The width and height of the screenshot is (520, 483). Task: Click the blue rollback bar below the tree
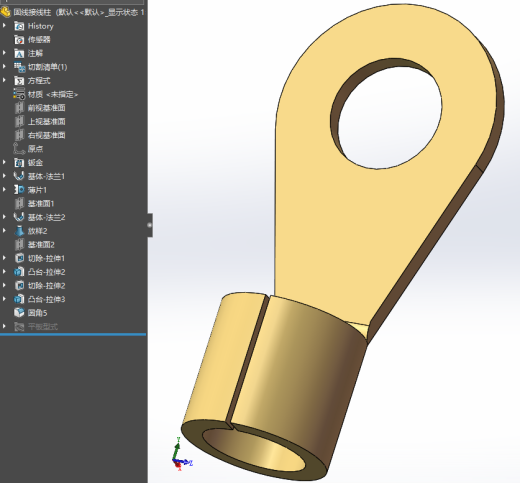(x=73, y=334)
